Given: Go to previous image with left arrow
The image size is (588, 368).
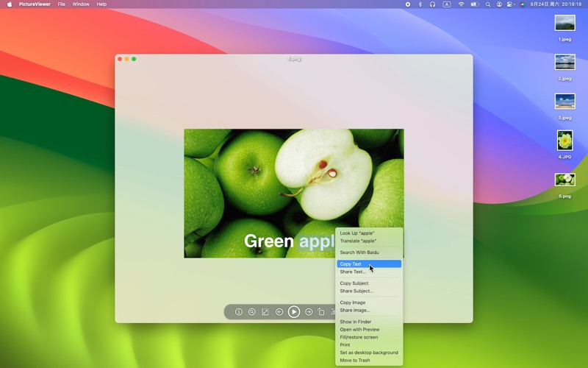Looking at the screenshot, I should (279, 312).
